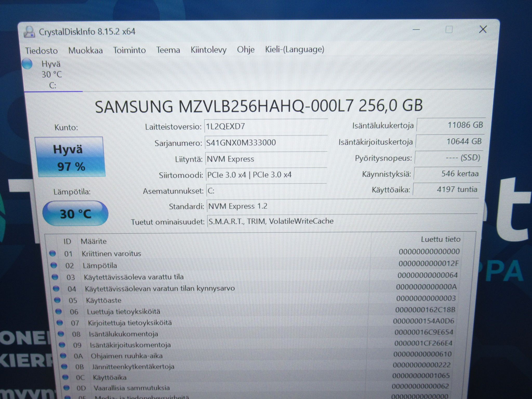Open the Ohje menu

[246, 49]
